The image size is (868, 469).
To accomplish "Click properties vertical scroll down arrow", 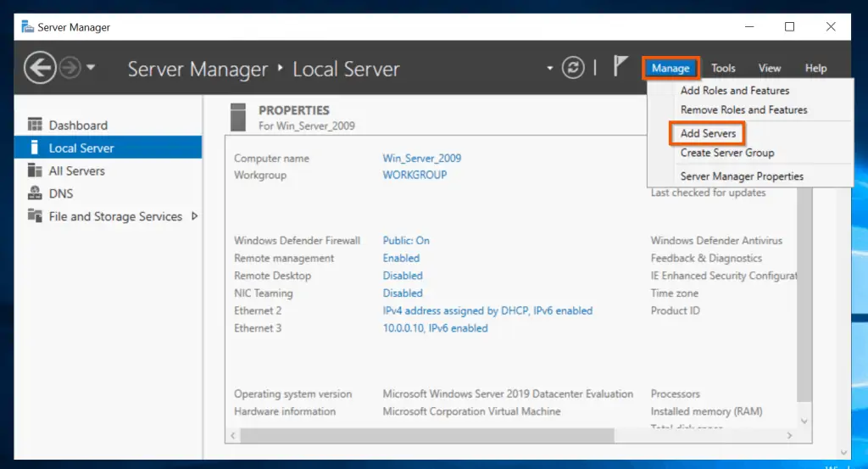I will pos(804,422).
